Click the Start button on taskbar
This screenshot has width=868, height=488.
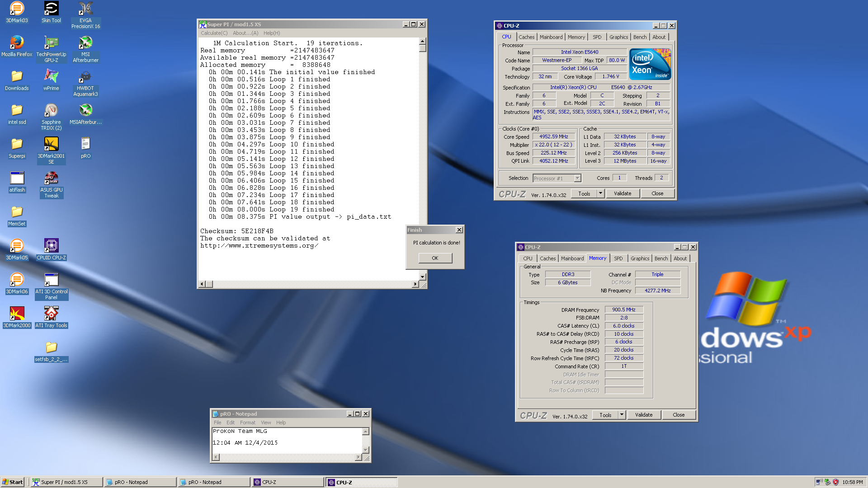click(12, 482)
